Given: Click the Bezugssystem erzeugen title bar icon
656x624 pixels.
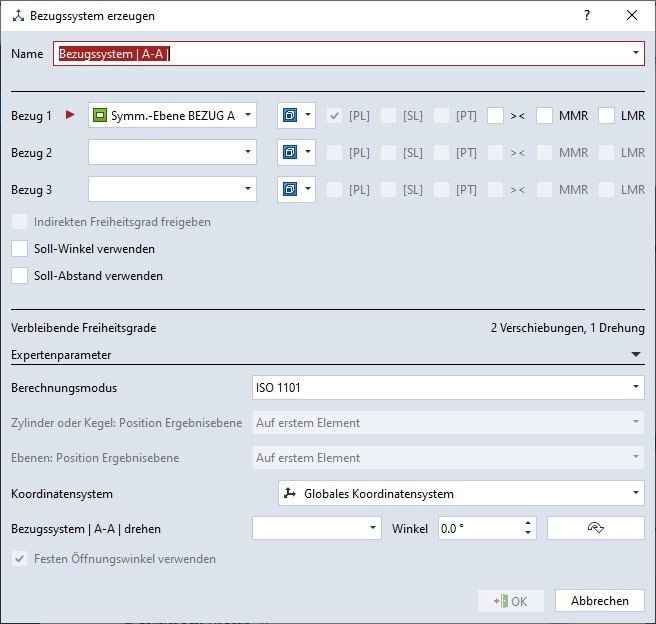Looking at the screenshot, I should (x=17, y=16).
